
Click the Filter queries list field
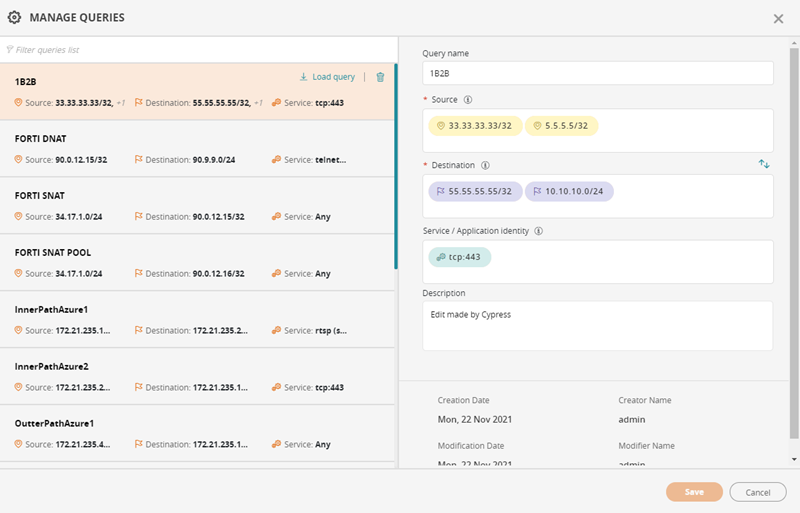[200, 49]
